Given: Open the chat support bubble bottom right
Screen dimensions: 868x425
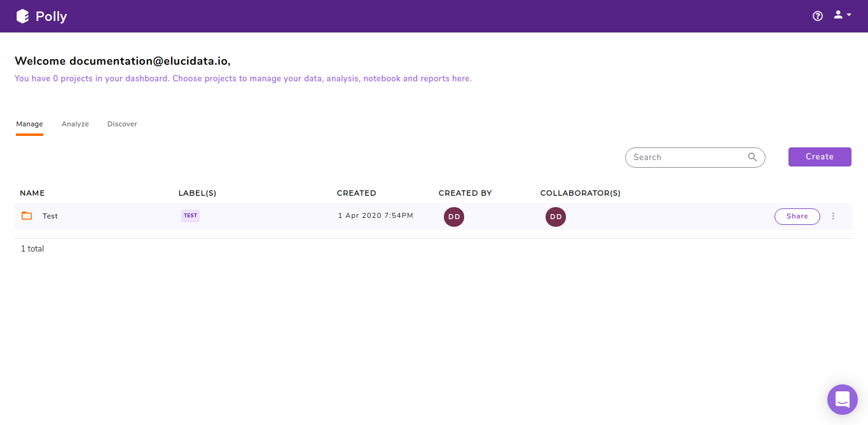Looking at the screenshot, I should 842,399.
